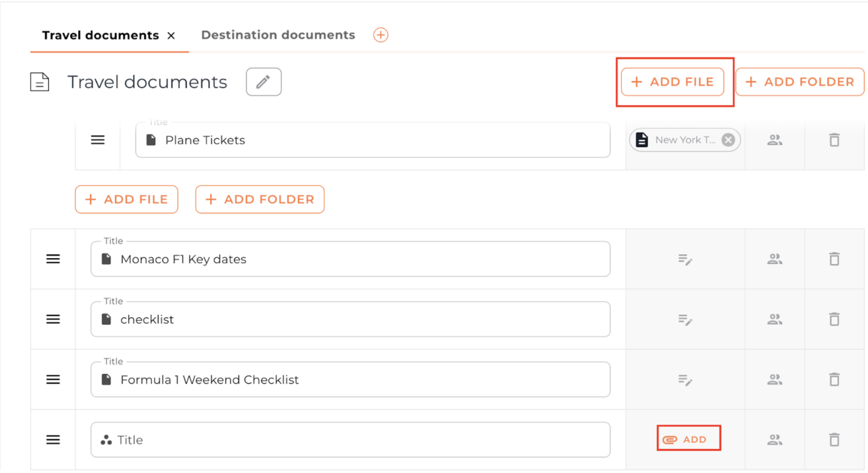Click the top-right ADD FOLDER button
Viewport: 868px width, 473px height.
tap(800, 82)
